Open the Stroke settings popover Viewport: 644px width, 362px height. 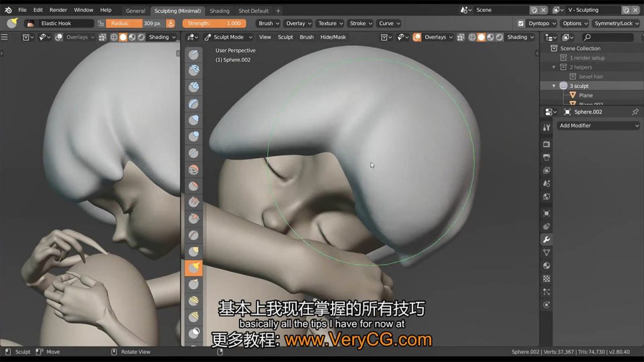(x=360, y=23)
